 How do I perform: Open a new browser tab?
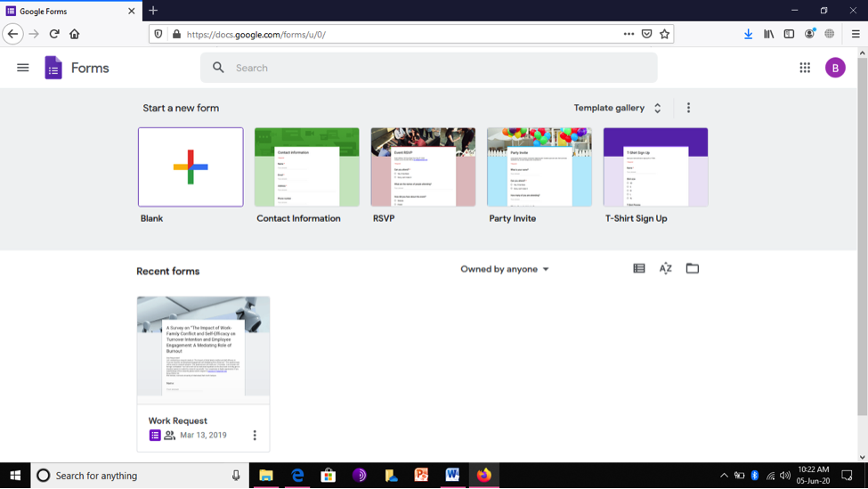pos(153,11)
